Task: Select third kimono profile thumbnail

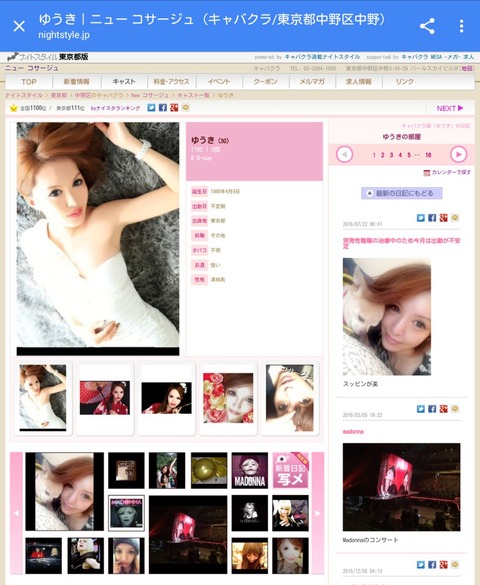Action: pyautogui.click(x=166, y=398)
